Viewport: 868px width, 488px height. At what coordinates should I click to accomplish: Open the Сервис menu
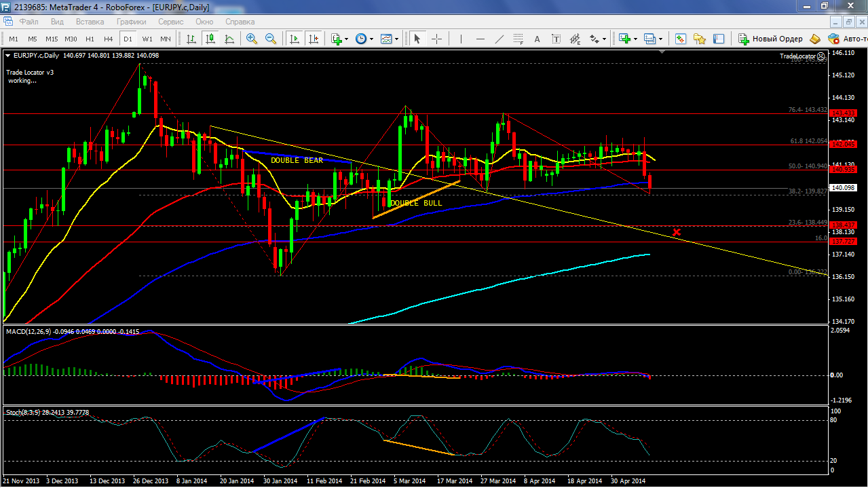pos(170,22)
